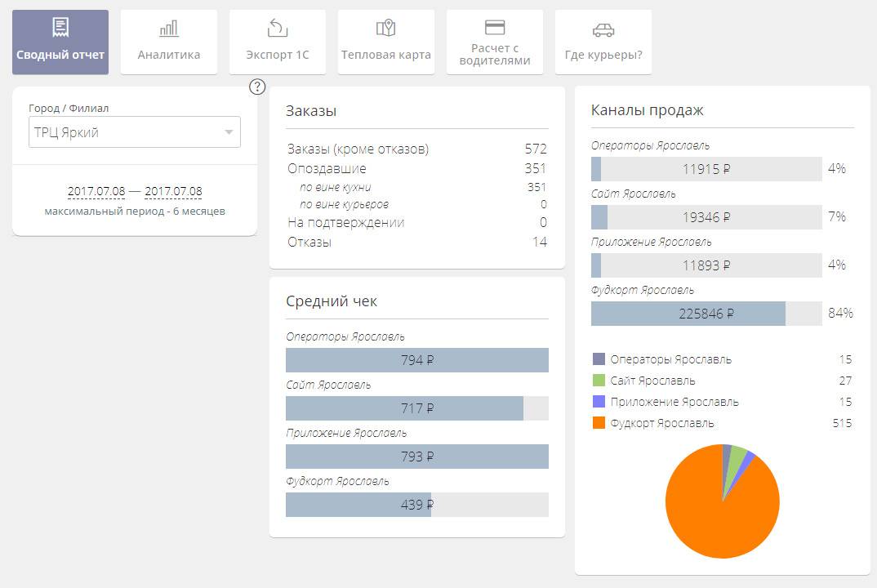Open Расчет с водителями tab
The image size is (877, 588).
[x=494, y=42]
